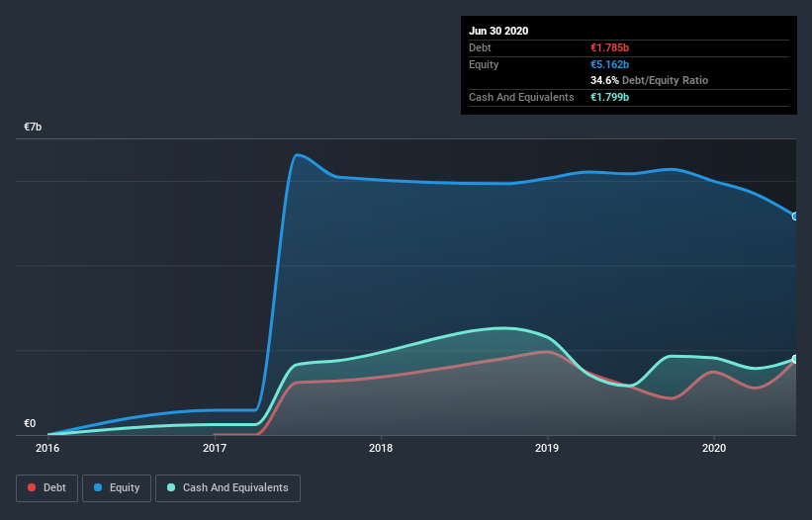Select the Equity data point marker on the blue line

tap(795, 217)
